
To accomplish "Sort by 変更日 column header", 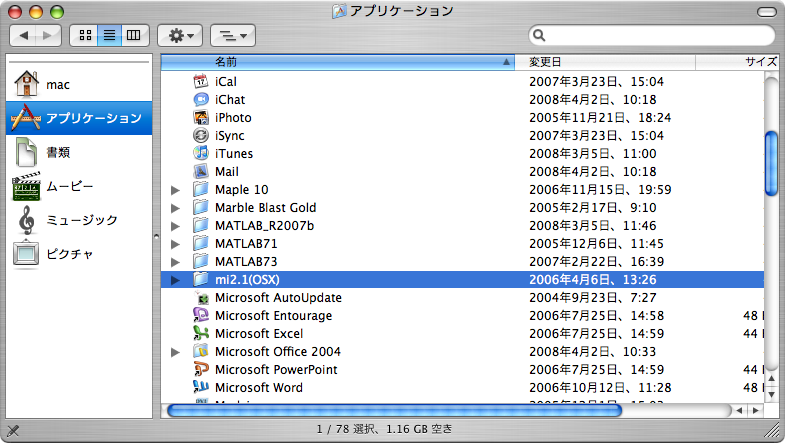I will pyautogui.click(x=605, y=62).
